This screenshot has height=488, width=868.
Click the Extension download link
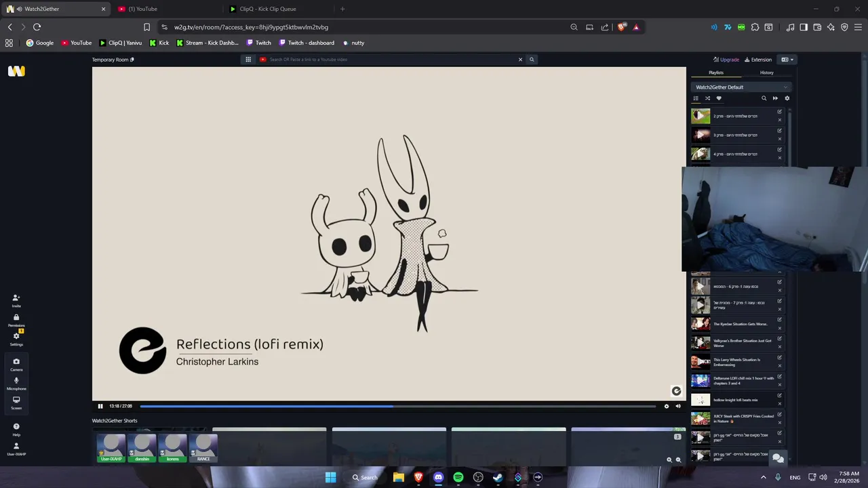[x=758, y=60]
